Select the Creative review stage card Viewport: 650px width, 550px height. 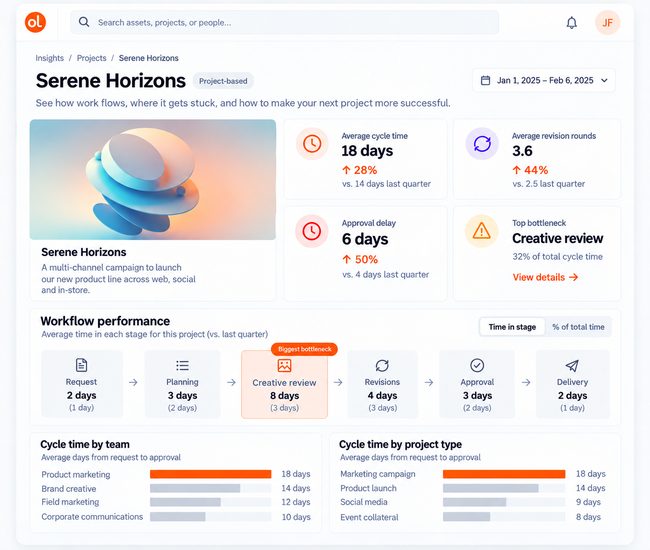[284, 384]
